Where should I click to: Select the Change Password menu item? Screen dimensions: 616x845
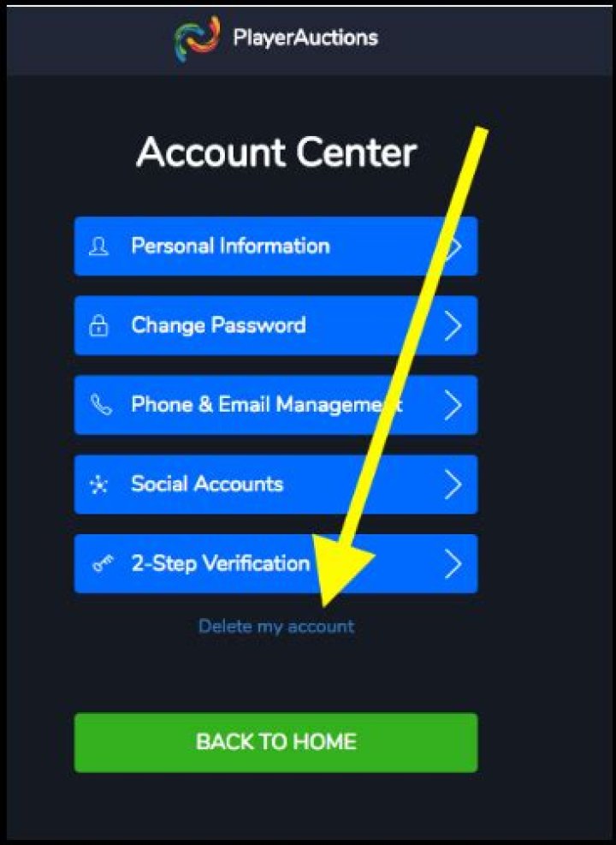275,325
